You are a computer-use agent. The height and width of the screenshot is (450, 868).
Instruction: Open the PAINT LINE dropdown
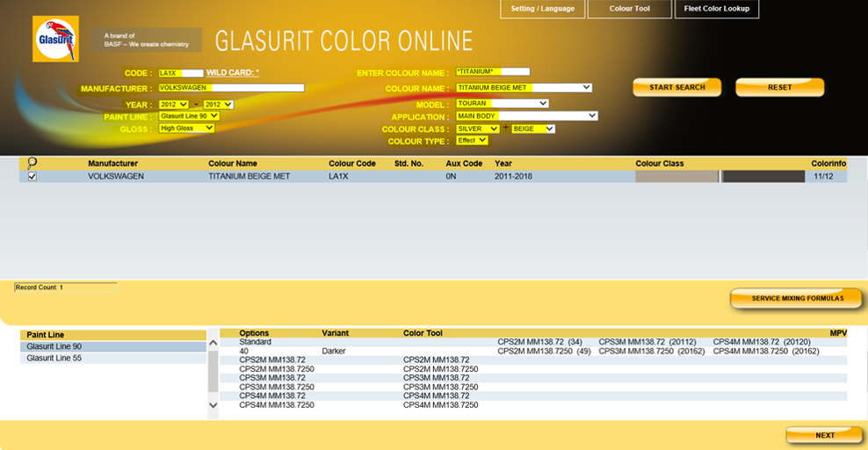(x=189, y=116)
